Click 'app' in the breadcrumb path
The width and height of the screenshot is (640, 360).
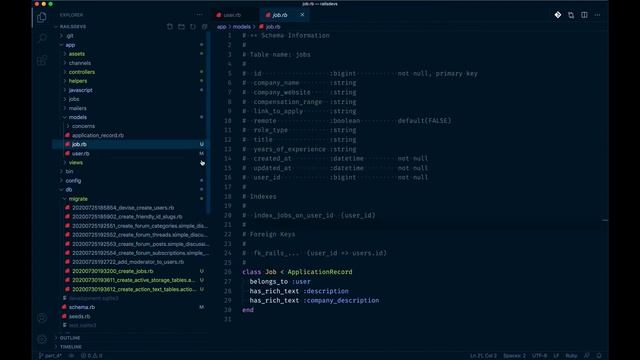[x=221, y=27]
